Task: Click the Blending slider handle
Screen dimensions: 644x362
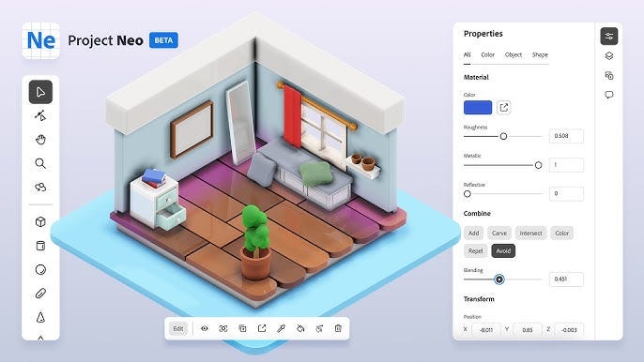Action: tap(499, 279)
